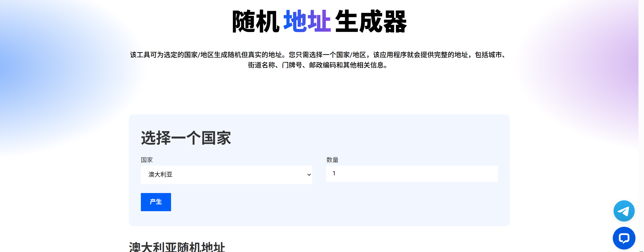This screenshot has height=252, width=644.
Task: Click the 数量 field label
Action: click(332, 160)
